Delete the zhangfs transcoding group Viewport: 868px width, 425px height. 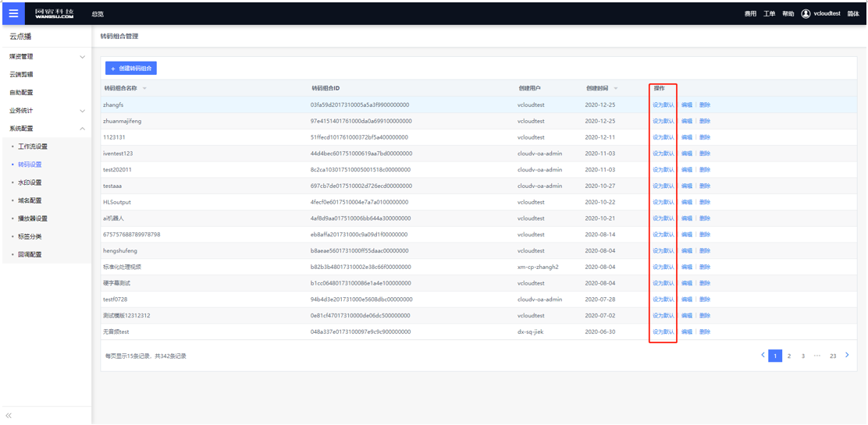pyautogui.click(x=705, y=104)
